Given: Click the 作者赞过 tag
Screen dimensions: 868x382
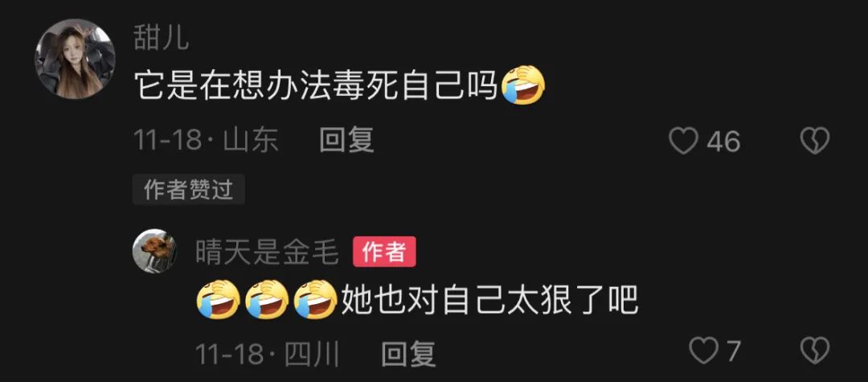Looking at the screenshot, I should [x=188, y=190].
